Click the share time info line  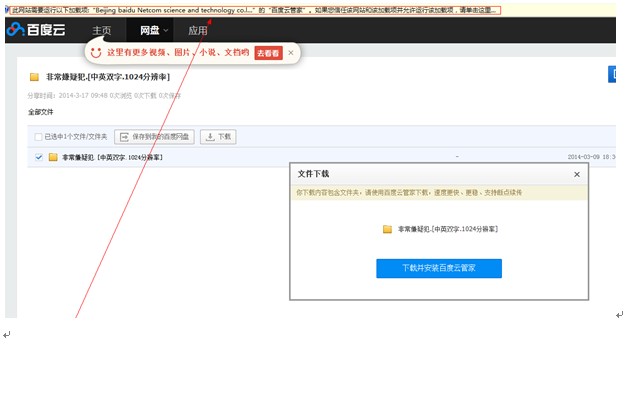tap(104, 95)
